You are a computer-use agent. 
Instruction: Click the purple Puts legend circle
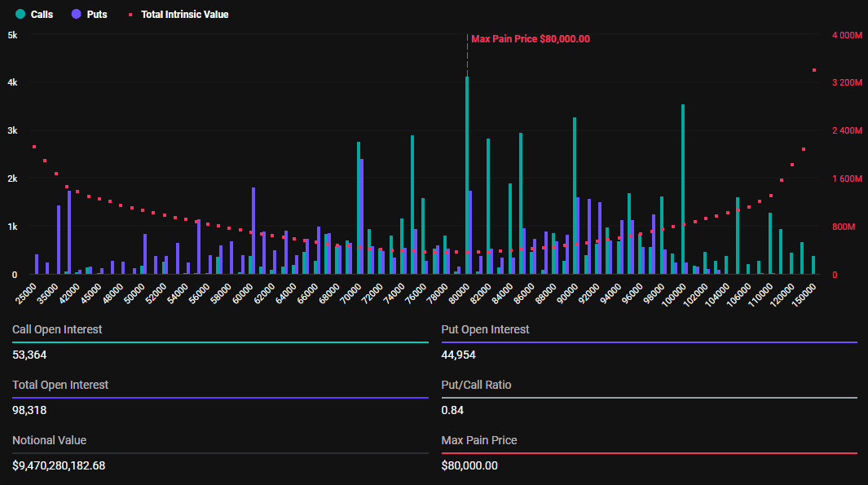pyautogui.click(x=76, y=14)
